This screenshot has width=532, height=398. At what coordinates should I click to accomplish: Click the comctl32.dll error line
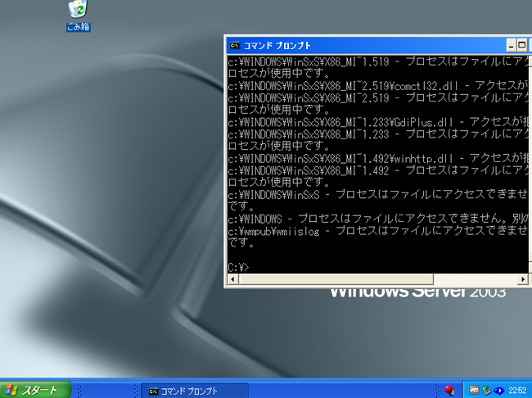pyautogui.click(x=378, y=85)
